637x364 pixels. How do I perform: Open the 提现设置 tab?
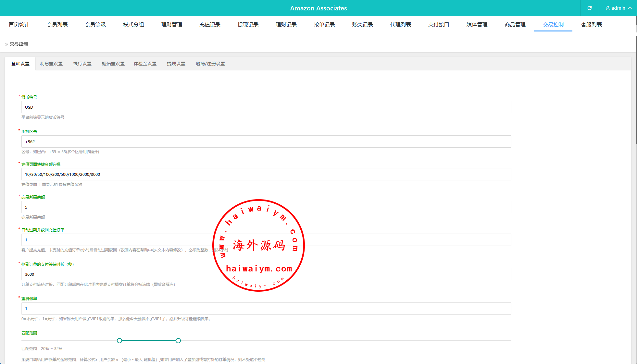pyautogui.click(x=176, y=64)
